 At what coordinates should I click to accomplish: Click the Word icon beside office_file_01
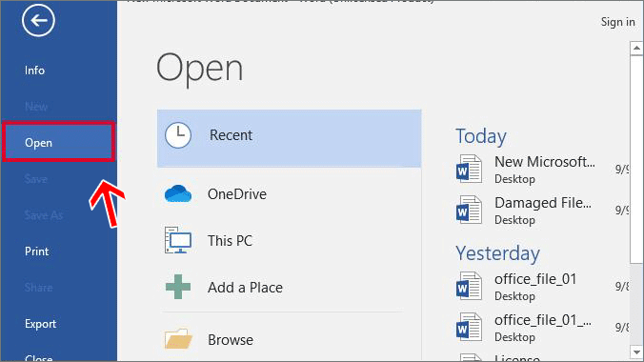click(469, 287)
